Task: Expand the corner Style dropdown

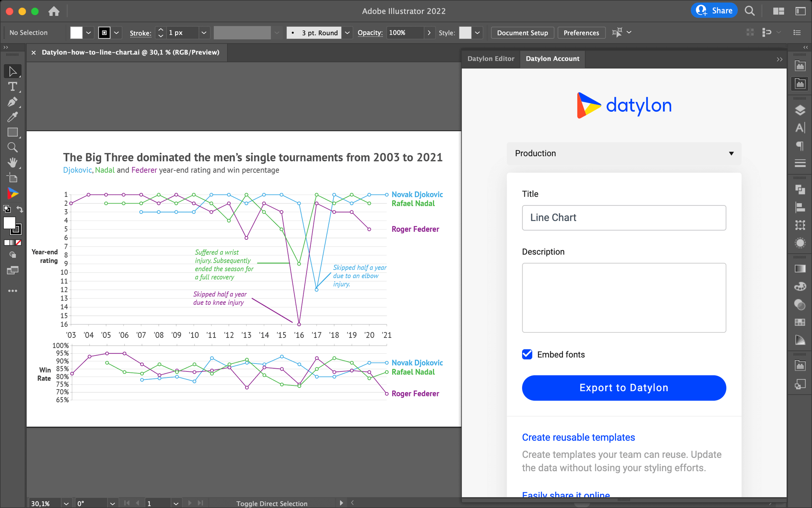Action: click(477, 33)
